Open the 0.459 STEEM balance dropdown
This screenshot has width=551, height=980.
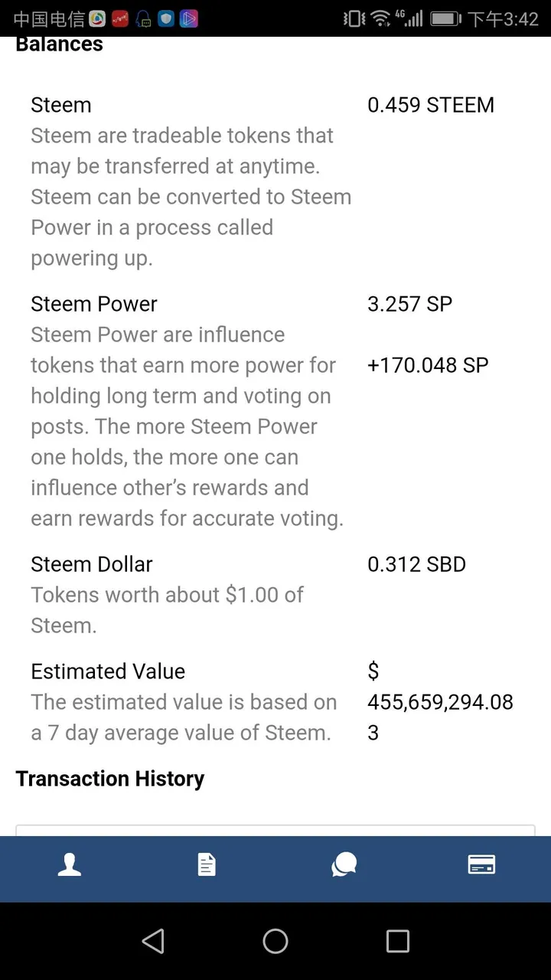point(431,105)
